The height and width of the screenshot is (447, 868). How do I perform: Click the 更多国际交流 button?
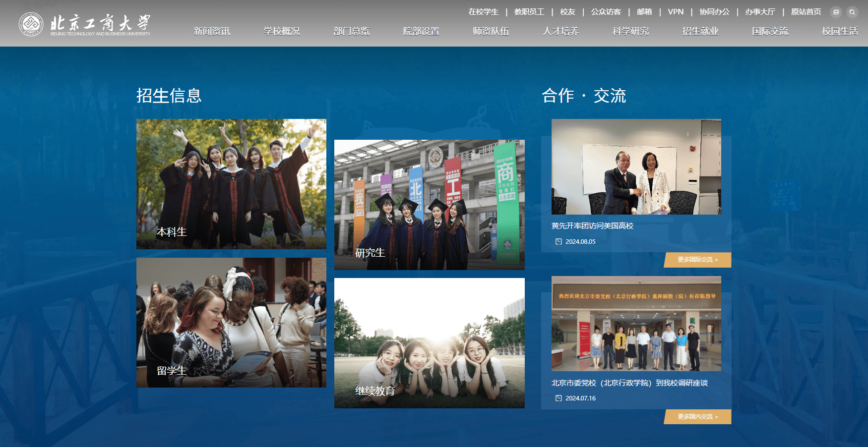coord(698,260)
